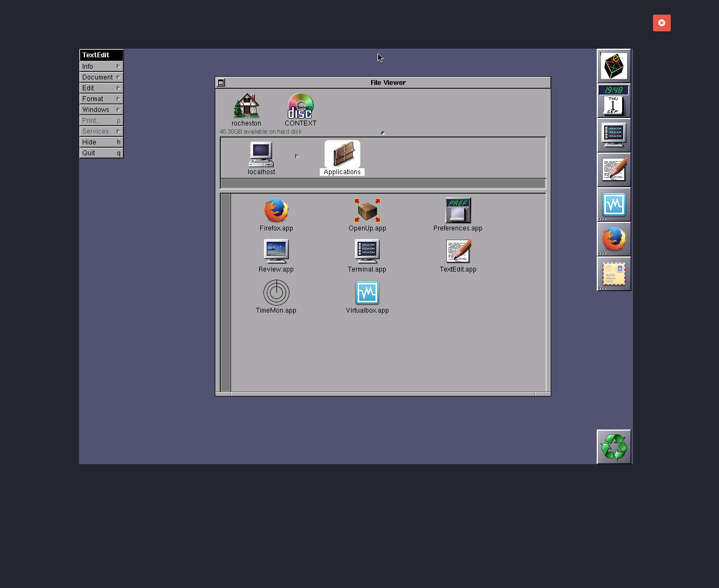Click the Firefox.app filename label
The image size is (719, 588).
click(x=276, y=228)
